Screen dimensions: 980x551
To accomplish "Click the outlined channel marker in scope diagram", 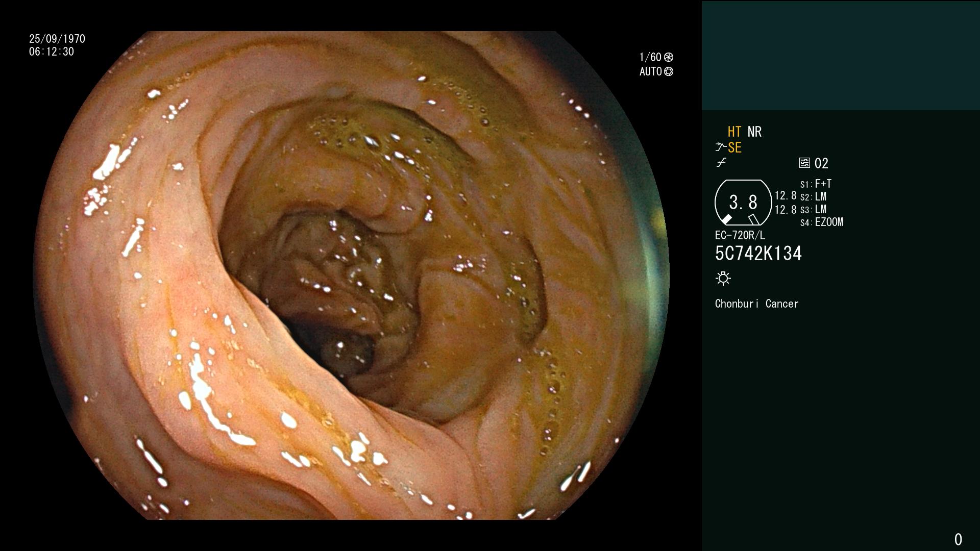I will [754, 219].
